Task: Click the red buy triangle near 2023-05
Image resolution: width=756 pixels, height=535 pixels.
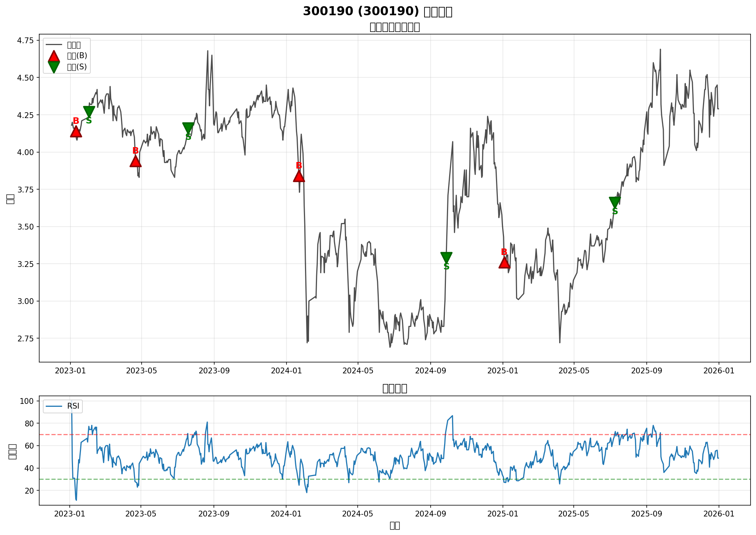Action: tap(135, 161)
